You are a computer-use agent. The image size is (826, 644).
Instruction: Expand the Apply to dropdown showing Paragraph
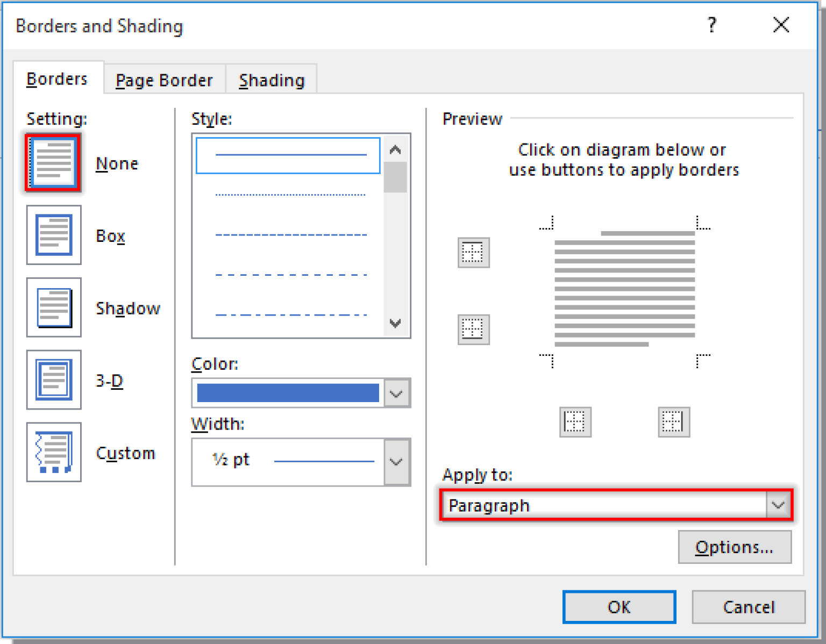click(x=778, y=505)
